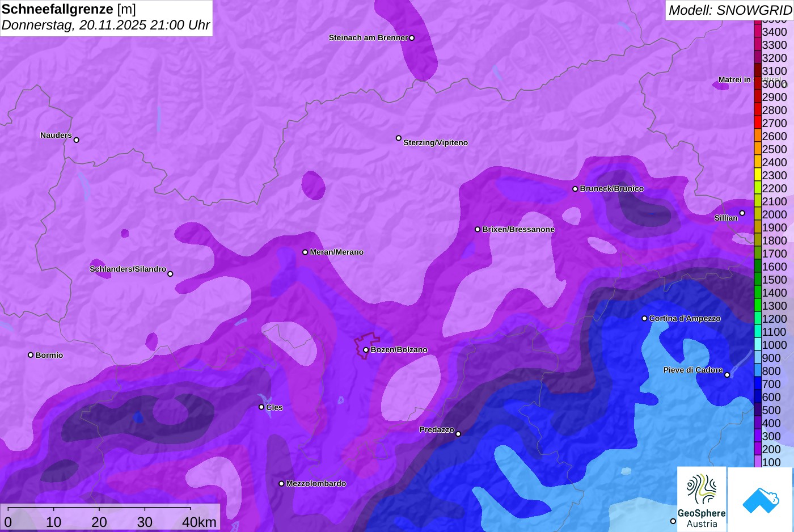Click the 'Bruneck/Brunico' label text
This screenshot has width=794, height=532.
click(612, 189)
